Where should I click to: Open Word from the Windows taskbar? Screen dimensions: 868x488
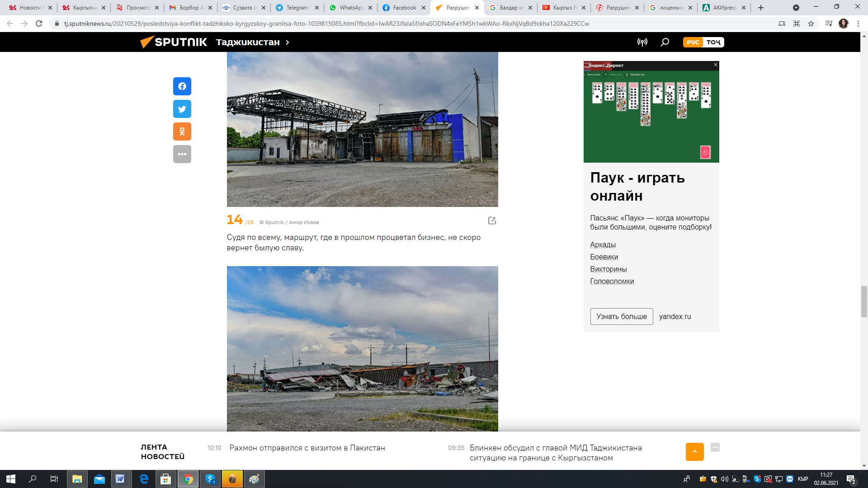point(120,479)
